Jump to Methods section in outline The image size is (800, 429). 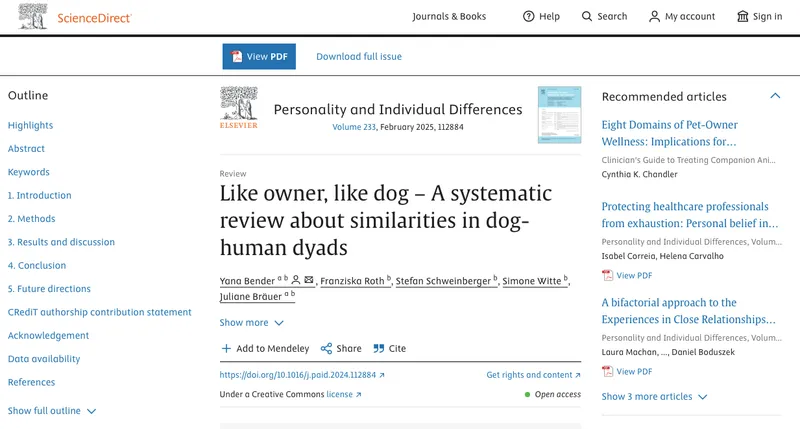tap(32, 219)
